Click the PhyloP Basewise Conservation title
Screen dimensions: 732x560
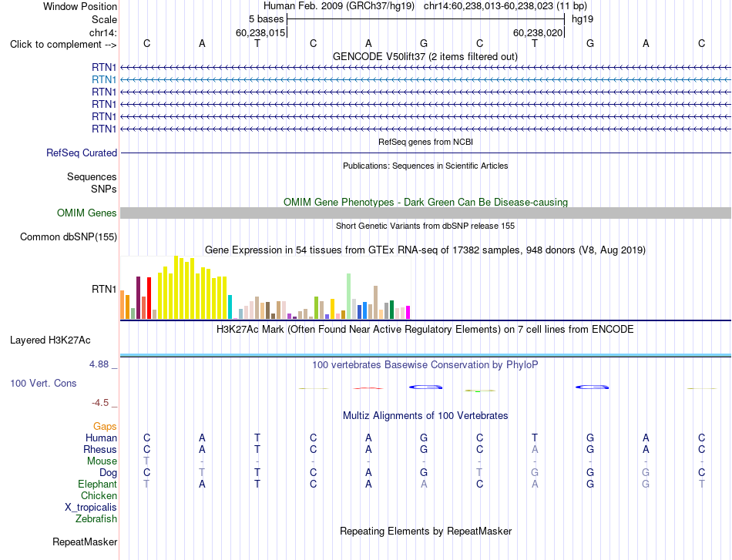(425, 365)
